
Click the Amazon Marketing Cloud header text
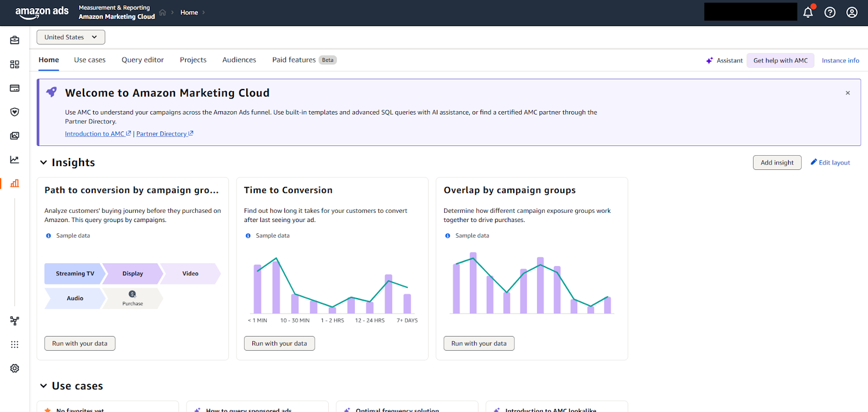pyautogui.click(x=117, y=17)
